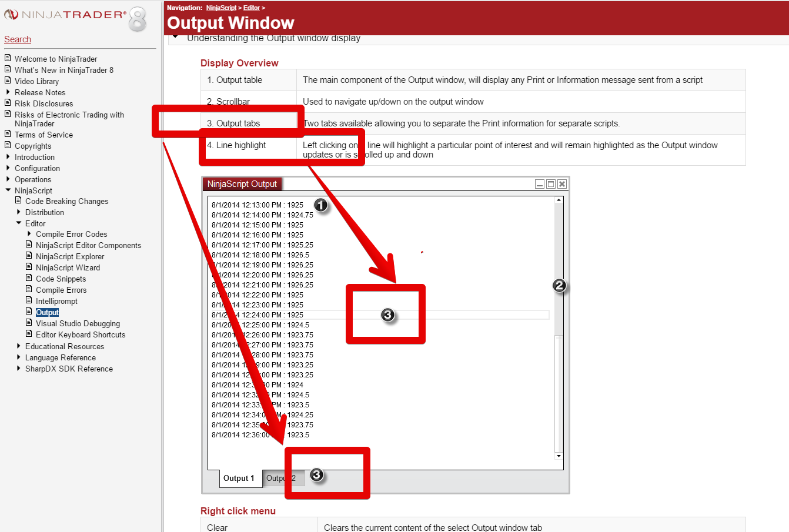Click output line '8/1/2014 12:17:00 PM : 1925.25'
The height and width of the screenshot is (532, 789).
(262, 245)
